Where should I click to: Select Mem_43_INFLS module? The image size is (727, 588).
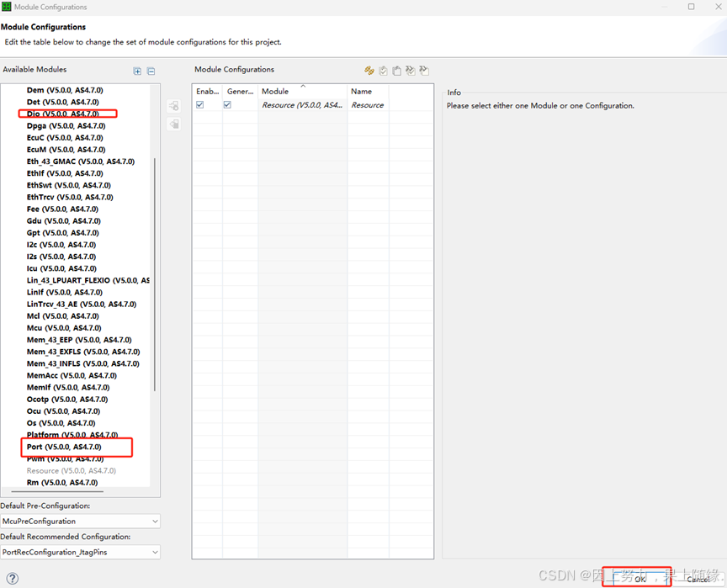(x=83, y=363)
